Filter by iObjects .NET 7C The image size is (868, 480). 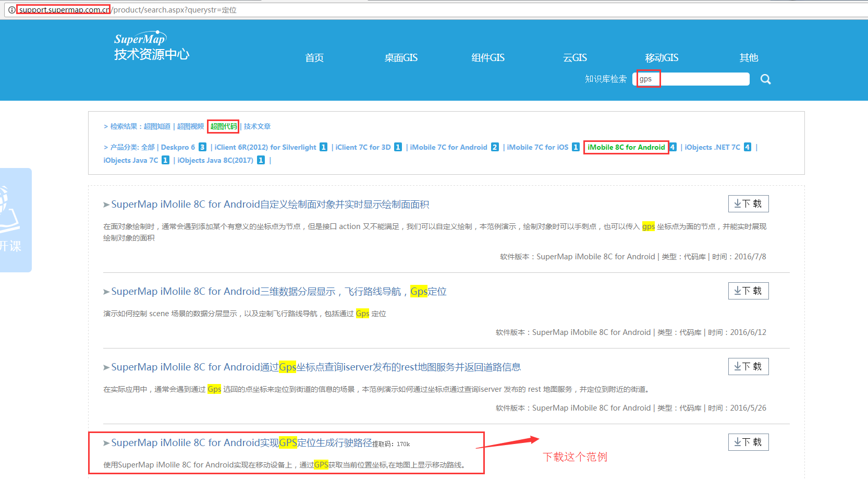tap(712, 147)
